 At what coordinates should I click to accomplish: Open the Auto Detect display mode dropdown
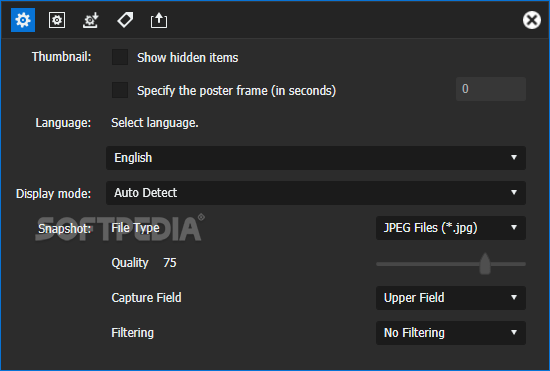(x=316, y=193)
